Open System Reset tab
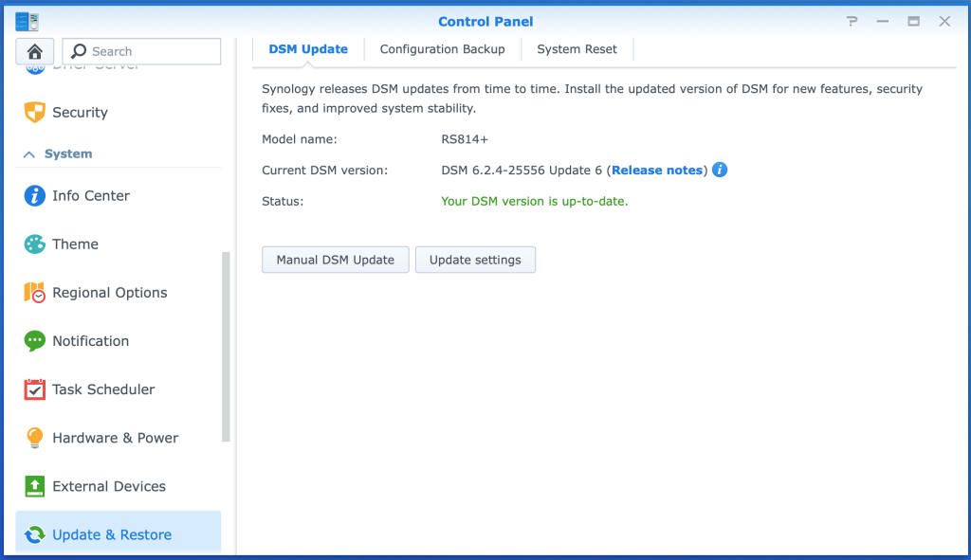 (577, 49)
